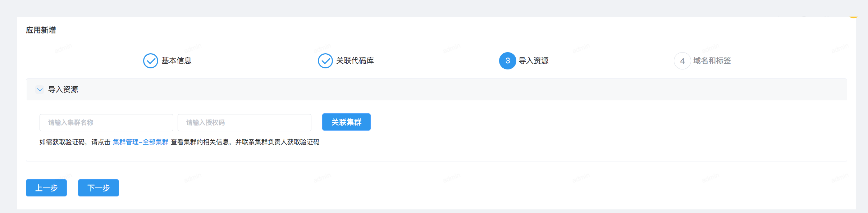
Task: Click the checkmark icon for 关联代码库 step
Action: pos(325,61)
